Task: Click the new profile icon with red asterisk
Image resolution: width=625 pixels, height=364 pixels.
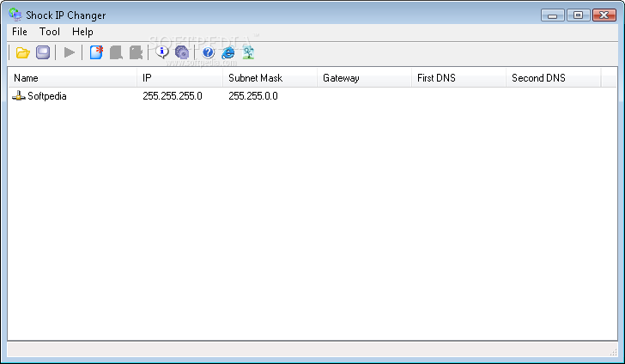Action: pos(96,52)
